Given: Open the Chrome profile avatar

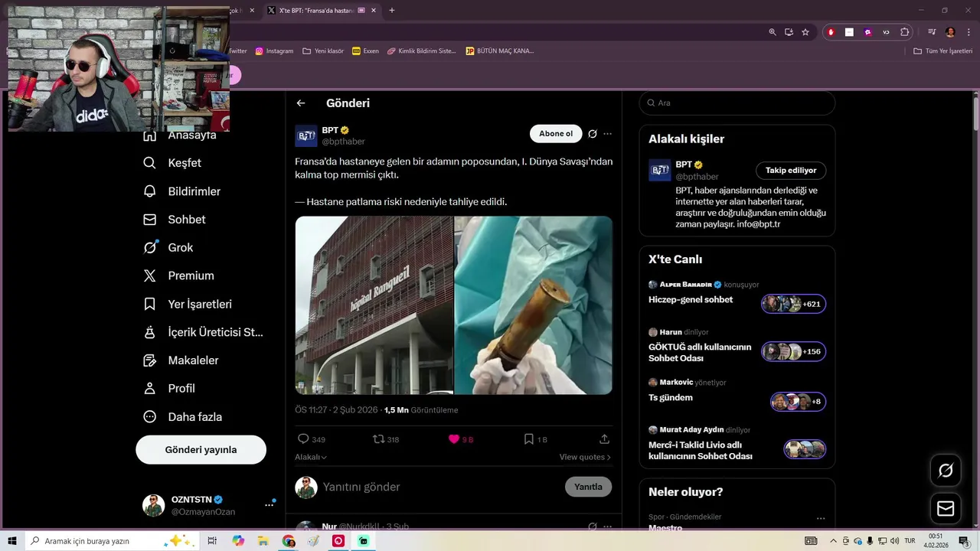Looking at the screenshot, I should [950, 32].
